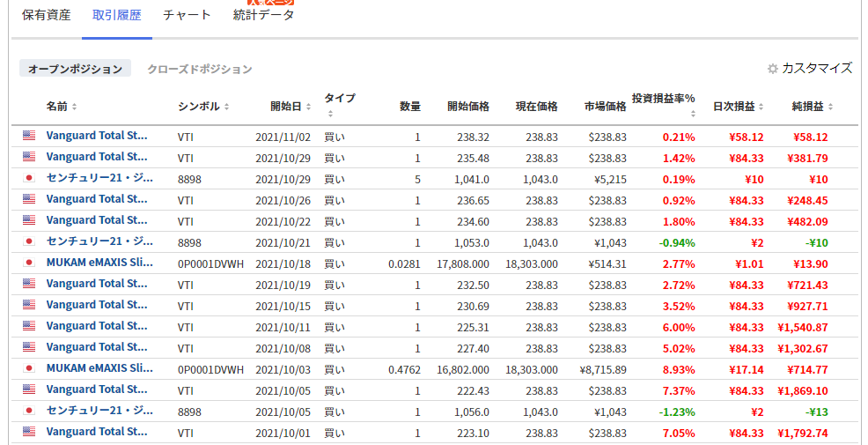Select start price 17,808.000
Image resolution: width=868 pixels, height=445 pixels.
(x=463, y=263)
